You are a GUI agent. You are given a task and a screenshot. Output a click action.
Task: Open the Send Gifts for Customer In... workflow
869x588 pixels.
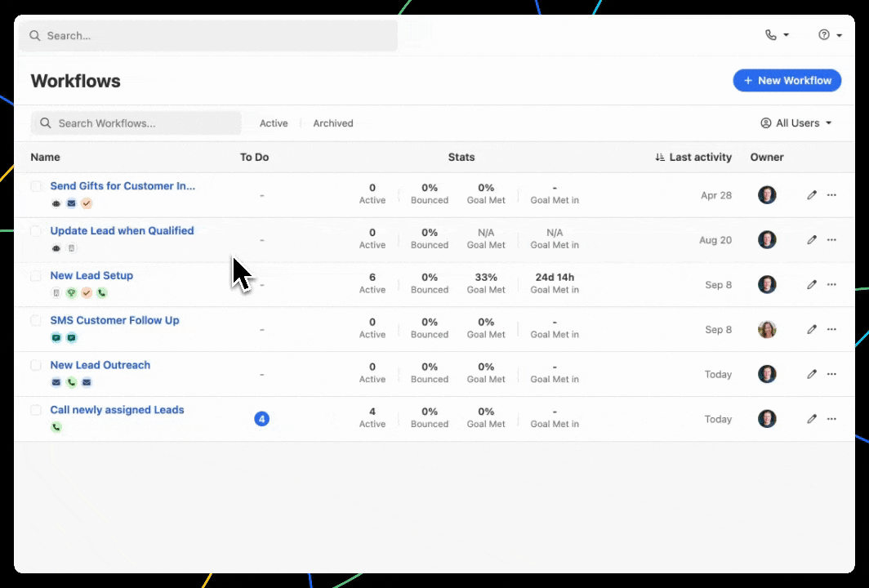[x=123, y=186]
